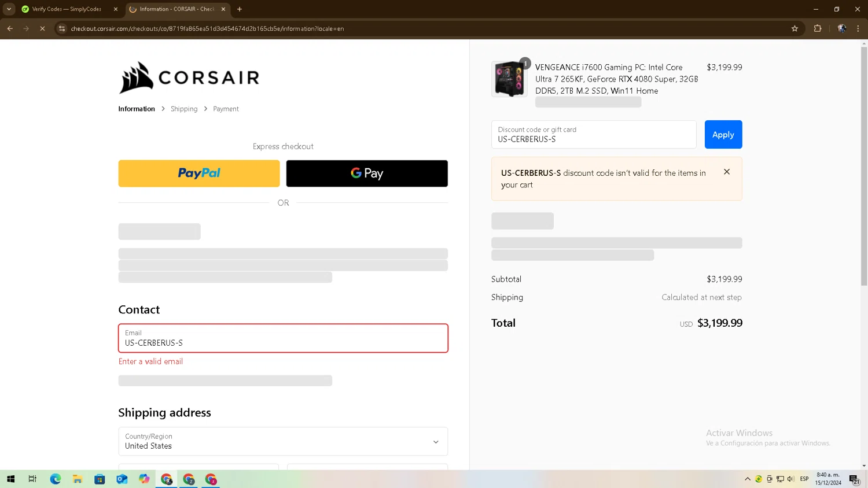
Task: Open Chrome profile avatar
Action: 842,28
